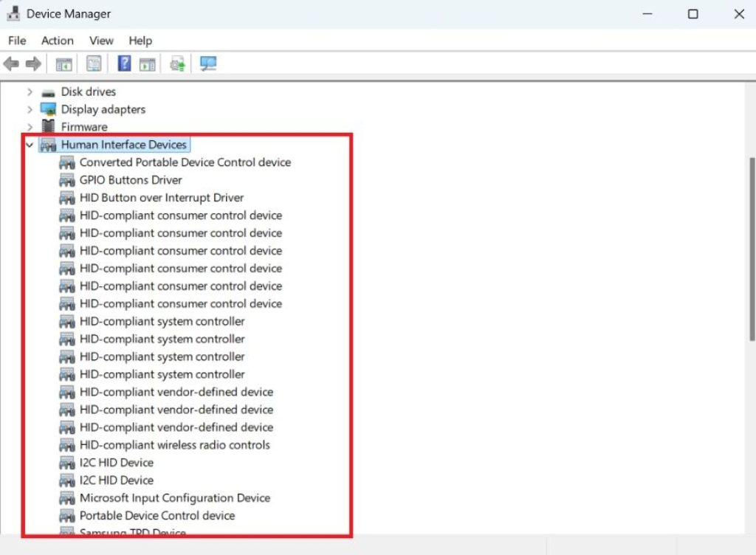Viewport: 756px width, 555px height.
Task: Click the icon beside Converted Portable Device Control device
Action: [x=67, y=163]
